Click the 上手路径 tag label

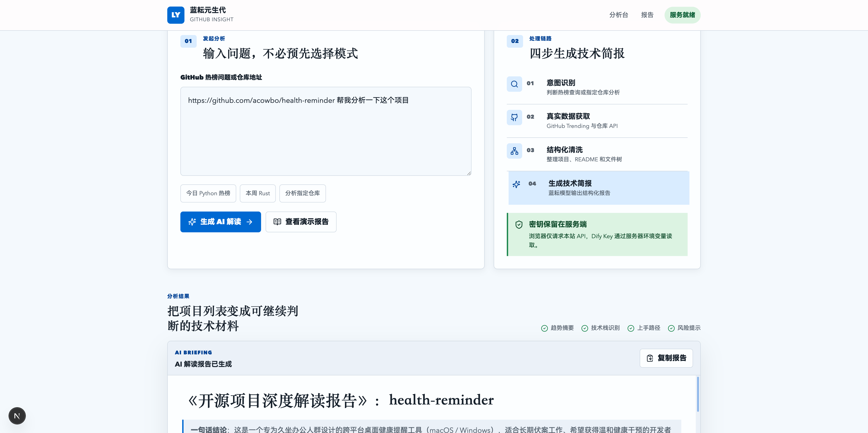point(648,328)
